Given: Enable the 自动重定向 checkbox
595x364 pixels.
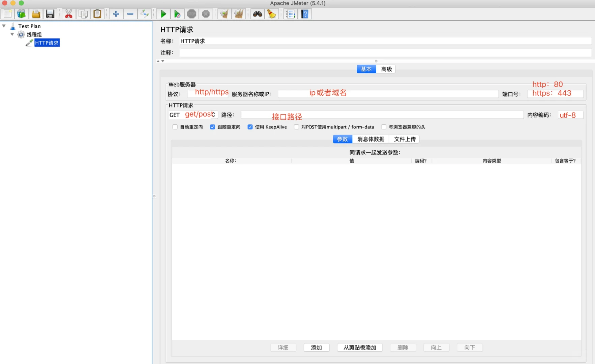Looking at the screenshot, I should pos(175,127).
